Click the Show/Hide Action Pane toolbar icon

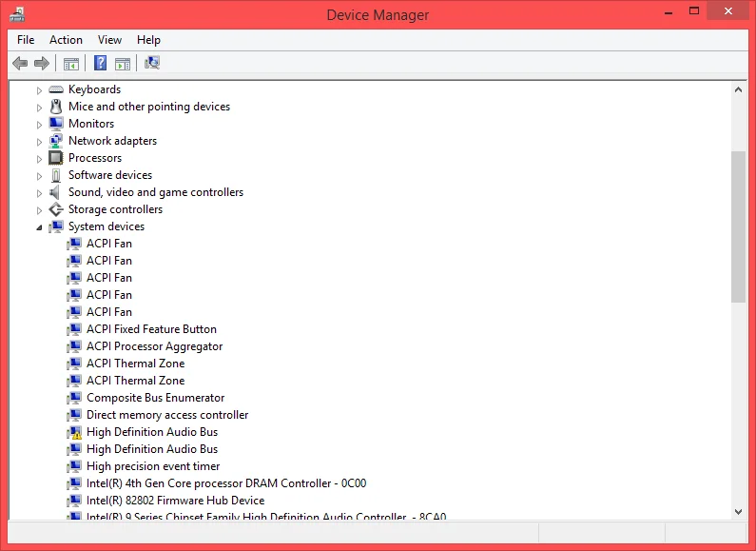coord(123,63)
